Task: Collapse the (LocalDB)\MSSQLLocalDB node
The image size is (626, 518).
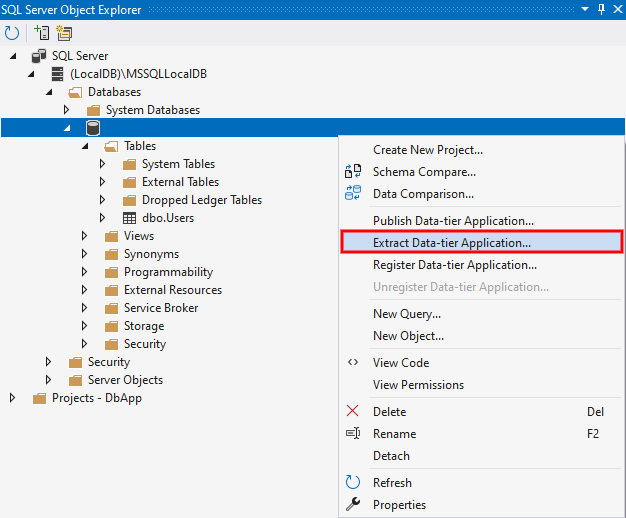Action: point(31,74)
